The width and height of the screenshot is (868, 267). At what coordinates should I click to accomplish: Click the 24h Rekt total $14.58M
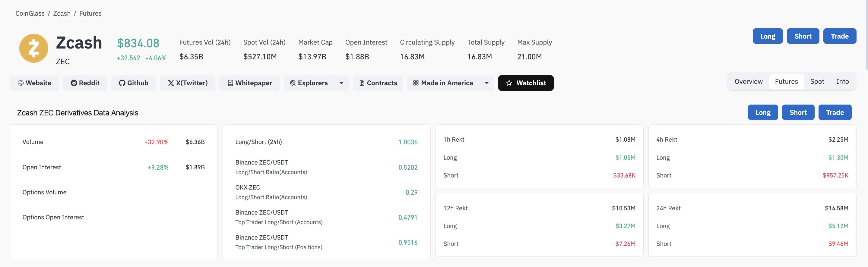(837, 208)
